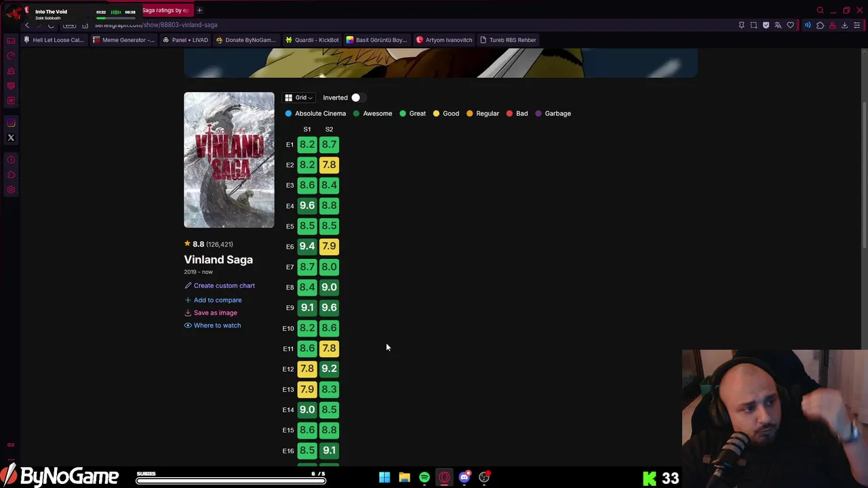Open the History clock icon in sidebar

point(11,160)
